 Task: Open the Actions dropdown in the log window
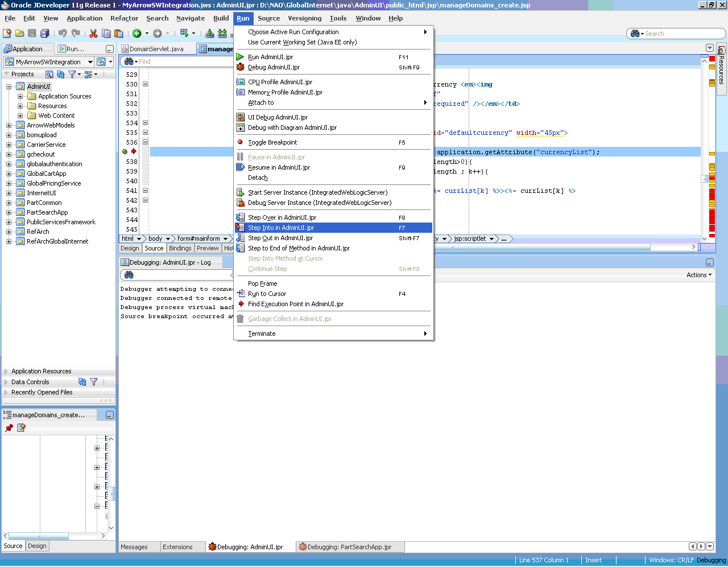698,275
